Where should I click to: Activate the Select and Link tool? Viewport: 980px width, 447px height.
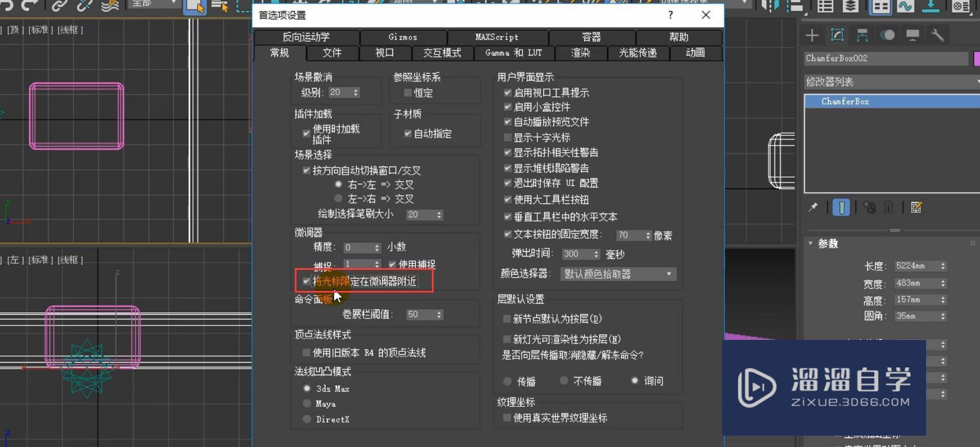(x=59, y=5)
